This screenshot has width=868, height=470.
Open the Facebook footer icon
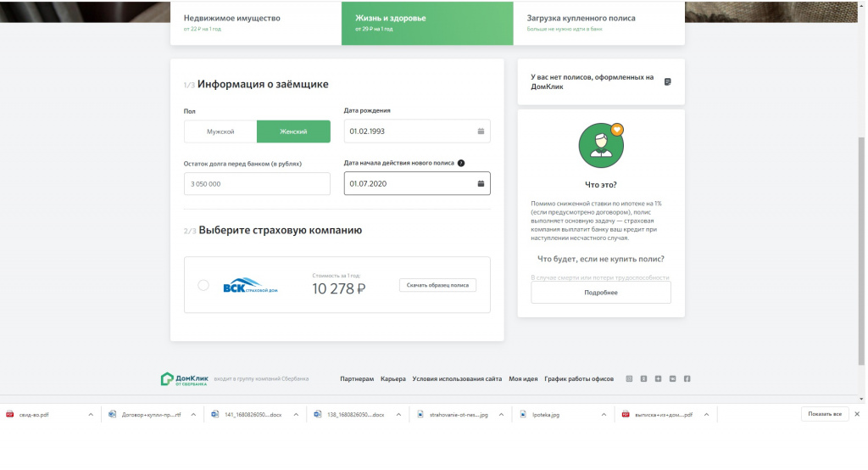(x=687, y=379)
